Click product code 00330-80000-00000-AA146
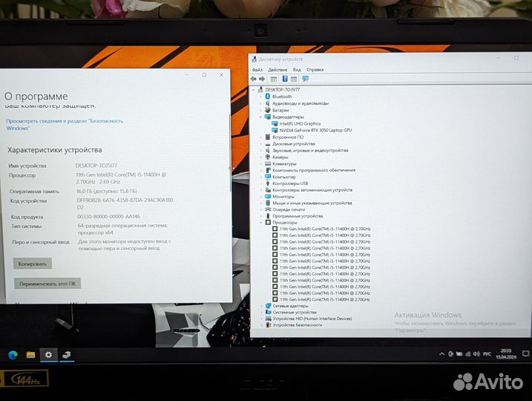The width and height of the screenshot is (532, 401). click(108, 216)
